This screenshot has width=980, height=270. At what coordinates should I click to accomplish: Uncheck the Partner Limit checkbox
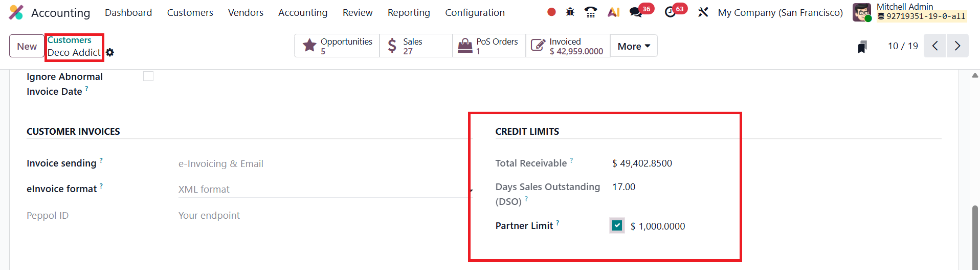tap(617, 225)
